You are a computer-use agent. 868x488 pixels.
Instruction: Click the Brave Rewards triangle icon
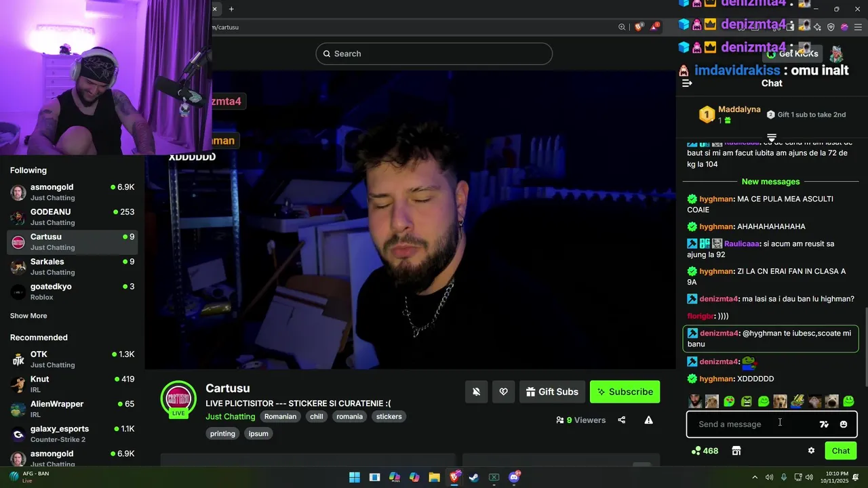point(655,27)
